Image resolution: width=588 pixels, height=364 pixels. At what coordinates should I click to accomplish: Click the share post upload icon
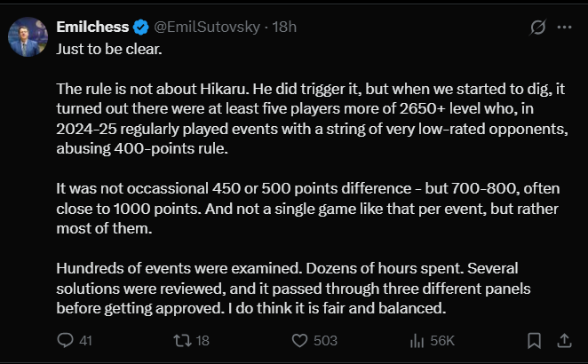point(564,340)
